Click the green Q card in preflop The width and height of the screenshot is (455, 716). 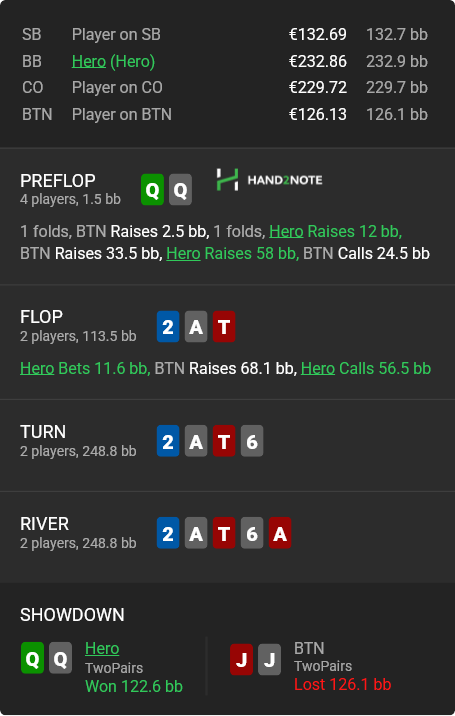click(153, 190)
